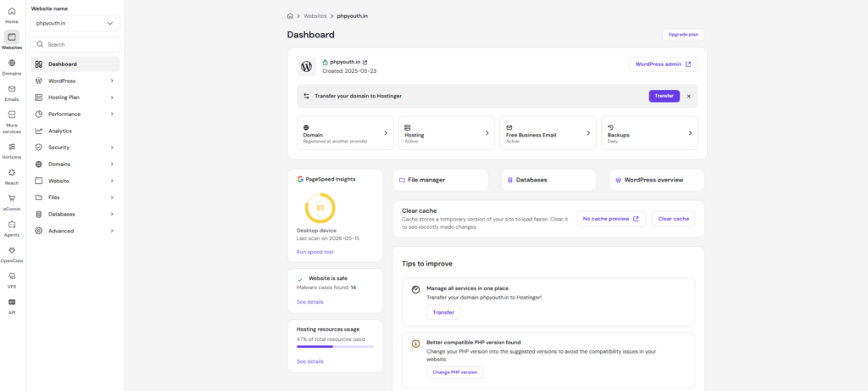Click gauge icon beside Manage all services
Screen dimensions: 868x391
tap(415, 290)
